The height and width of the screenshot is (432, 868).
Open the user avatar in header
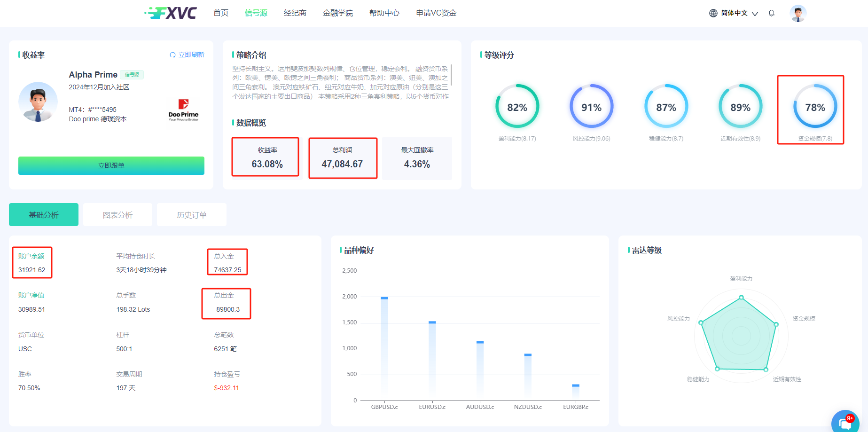tap(798, 13)
